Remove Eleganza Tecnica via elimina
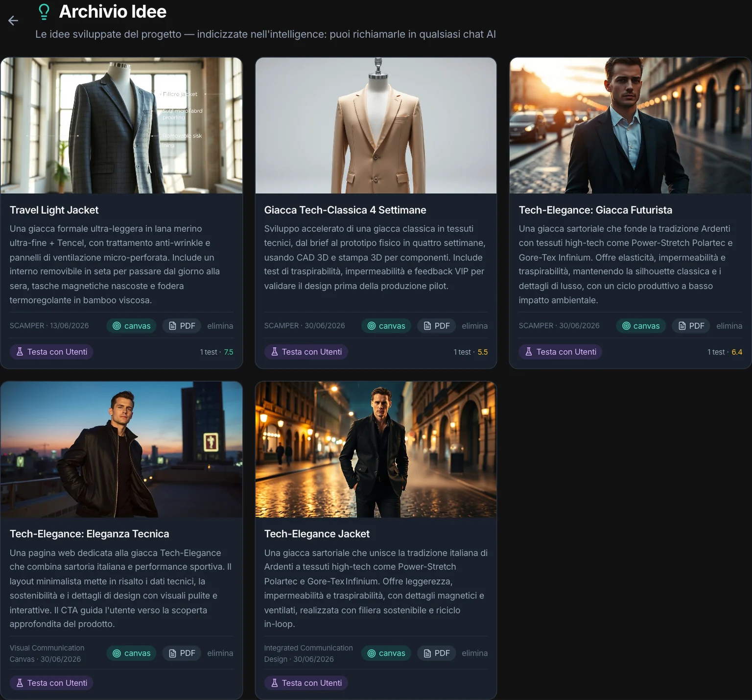752x700 pixels. click(220, 653)
